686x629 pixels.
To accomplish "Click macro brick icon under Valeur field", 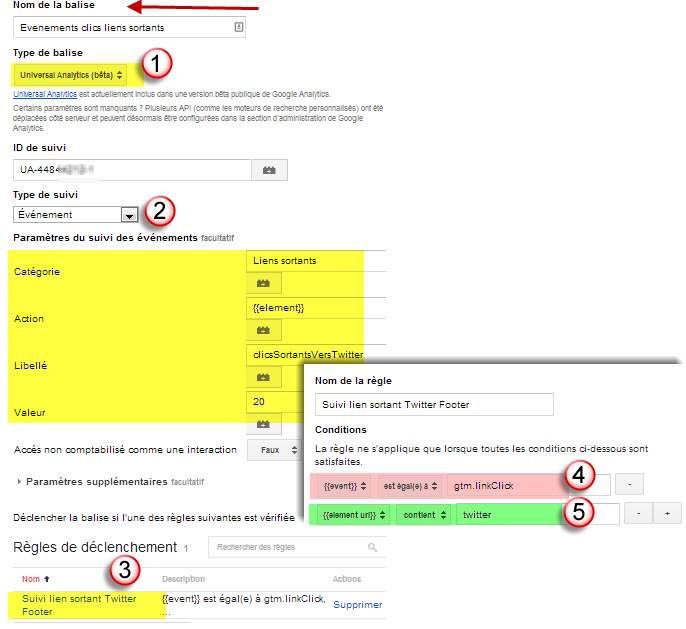I will coord(263,424).
